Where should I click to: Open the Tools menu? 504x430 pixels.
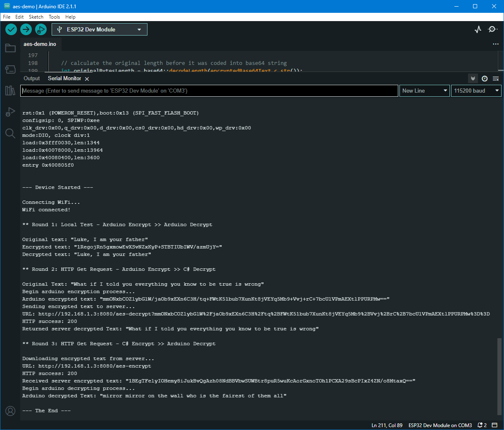(54, 17)
